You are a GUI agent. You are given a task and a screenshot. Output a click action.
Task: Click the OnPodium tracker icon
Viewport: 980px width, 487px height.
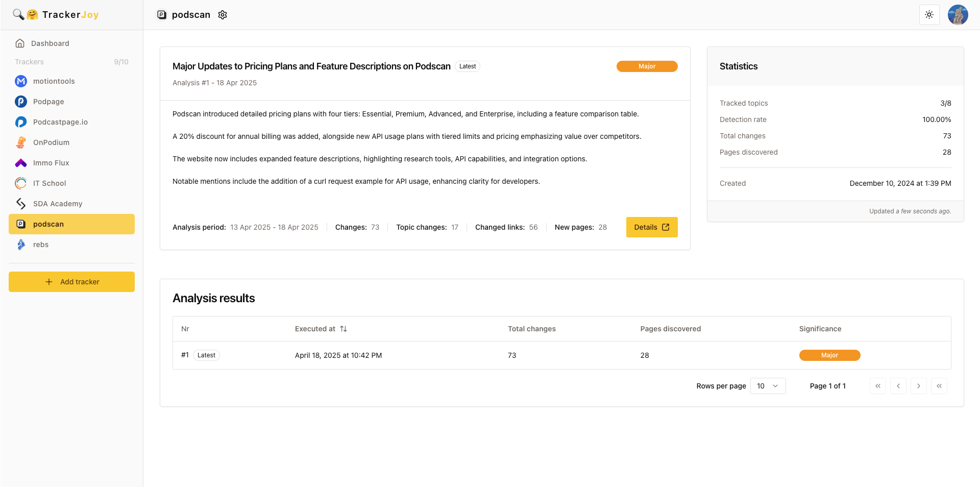21,142
